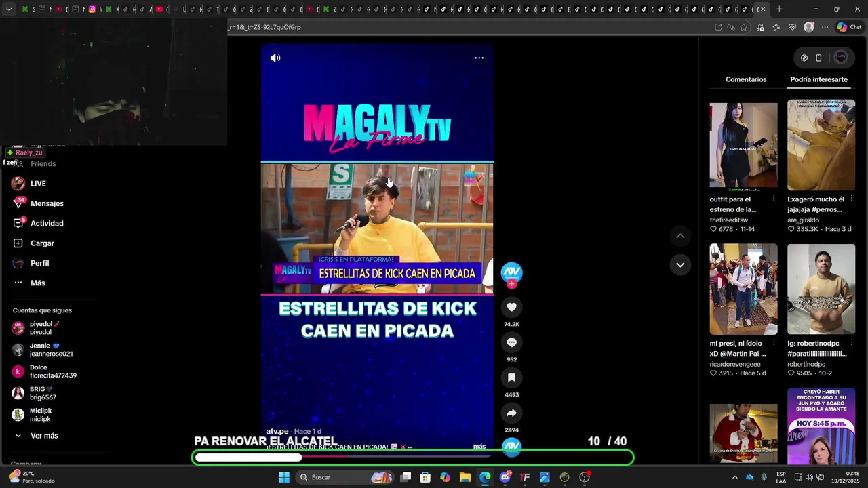The image size is (868, 488).
Task: Save video using the bookmark icon
Action: pyautogui.click(x=511, y=378)
